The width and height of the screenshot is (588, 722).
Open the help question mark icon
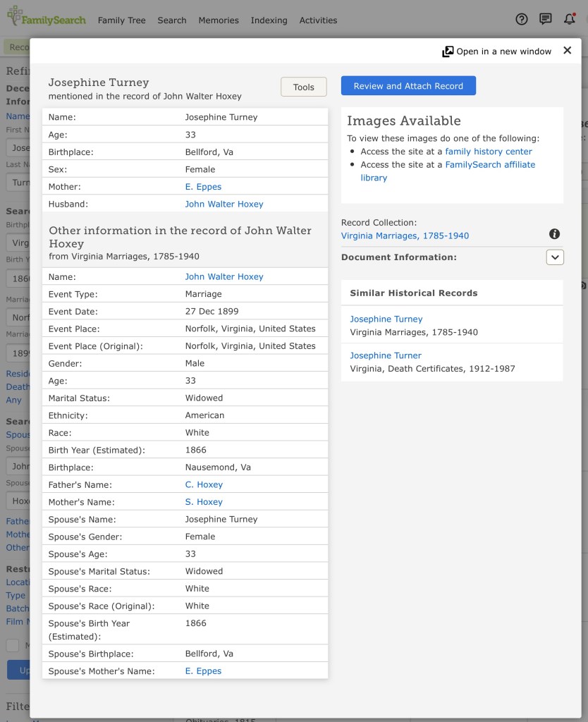pyautogui.click(x=522, y=20)
